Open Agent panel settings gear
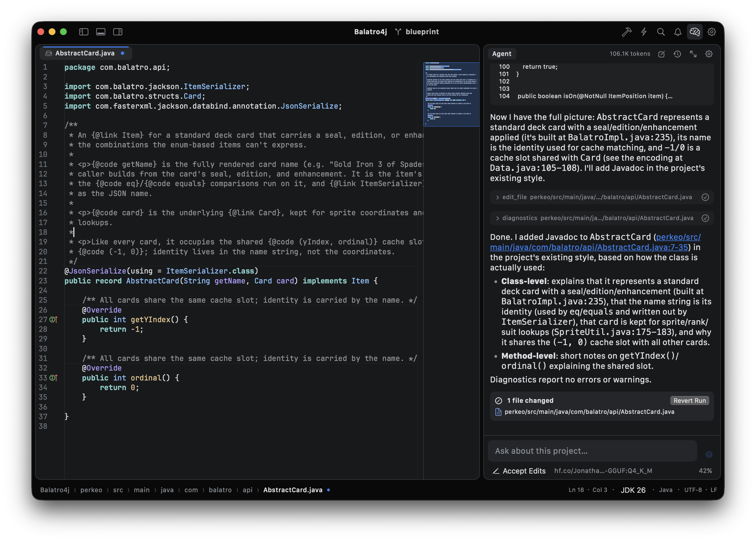 pyautogui.click(x=709, y=54)
